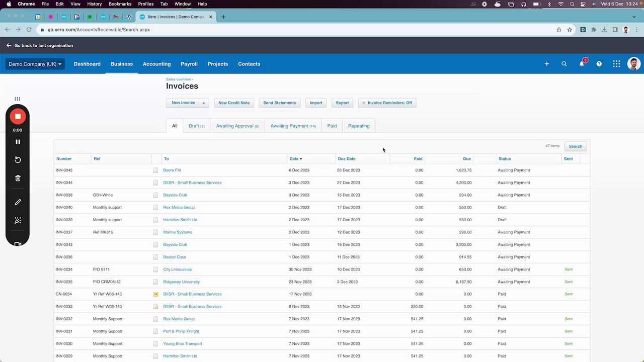Open a new Chrome tab with the plus button
Screen dimensions: 644x362
(x=223, y=17)
